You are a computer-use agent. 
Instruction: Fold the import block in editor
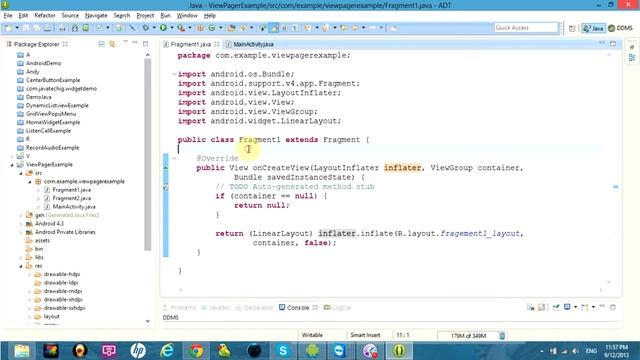click(174, 74)
